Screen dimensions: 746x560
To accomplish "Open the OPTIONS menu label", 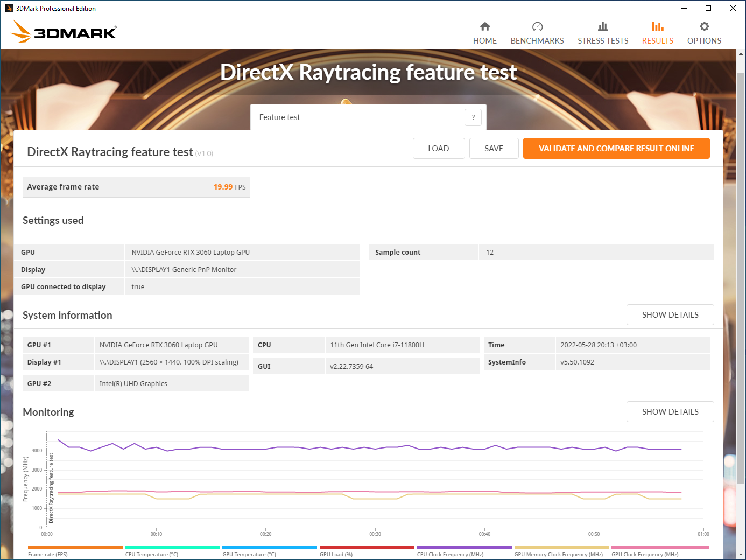I will pyautogui.click(x=704, y=41).
